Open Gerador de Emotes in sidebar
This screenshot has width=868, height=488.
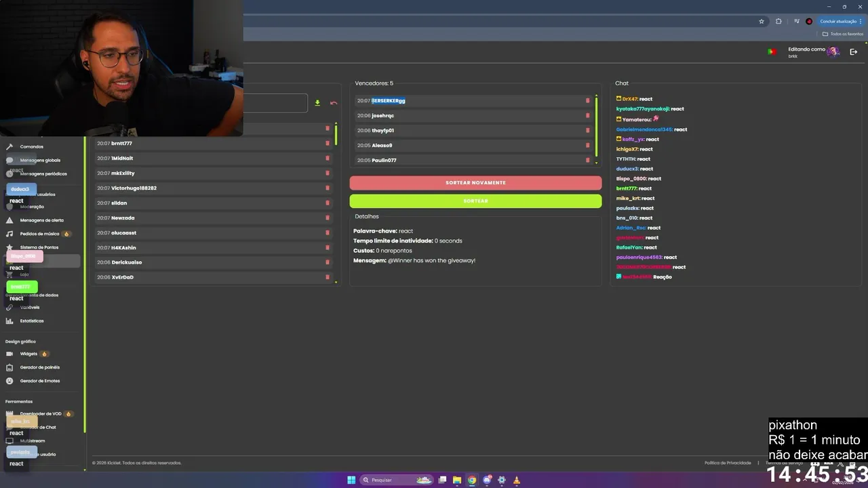click(x=40, y=381)
